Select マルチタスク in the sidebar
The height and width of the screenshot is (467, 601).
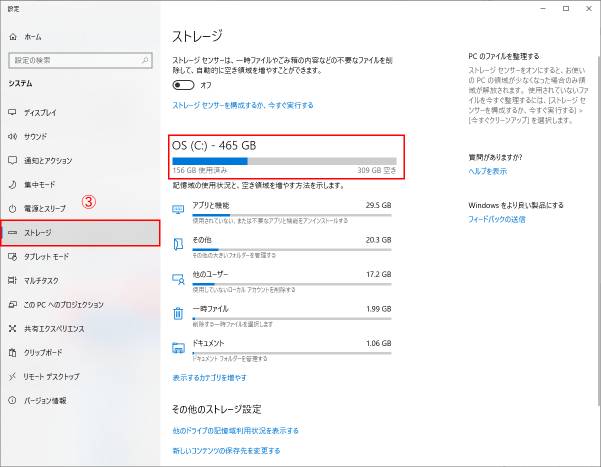coord(42,281)
